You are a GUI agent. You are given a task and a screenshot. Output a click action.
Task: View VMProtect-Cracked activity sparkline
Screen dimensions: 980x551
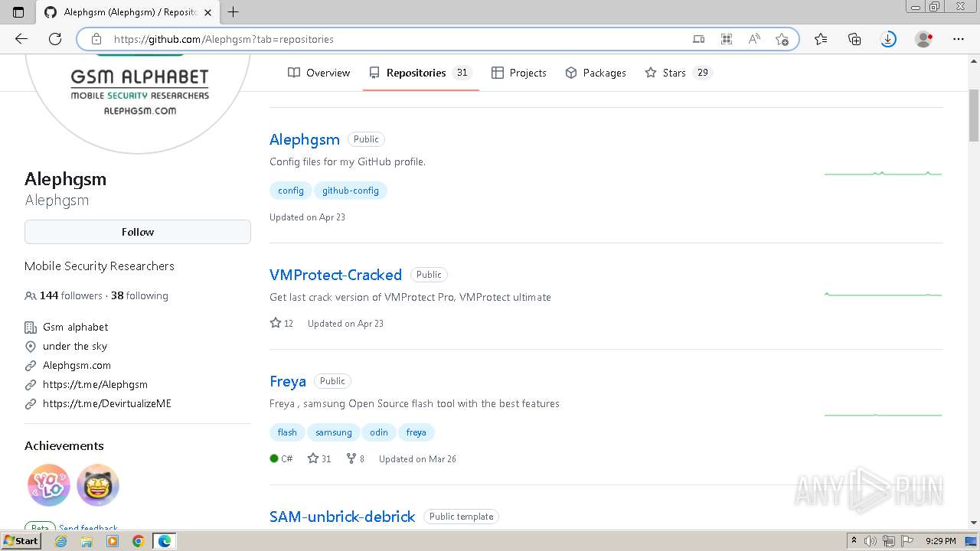(883, 294)
